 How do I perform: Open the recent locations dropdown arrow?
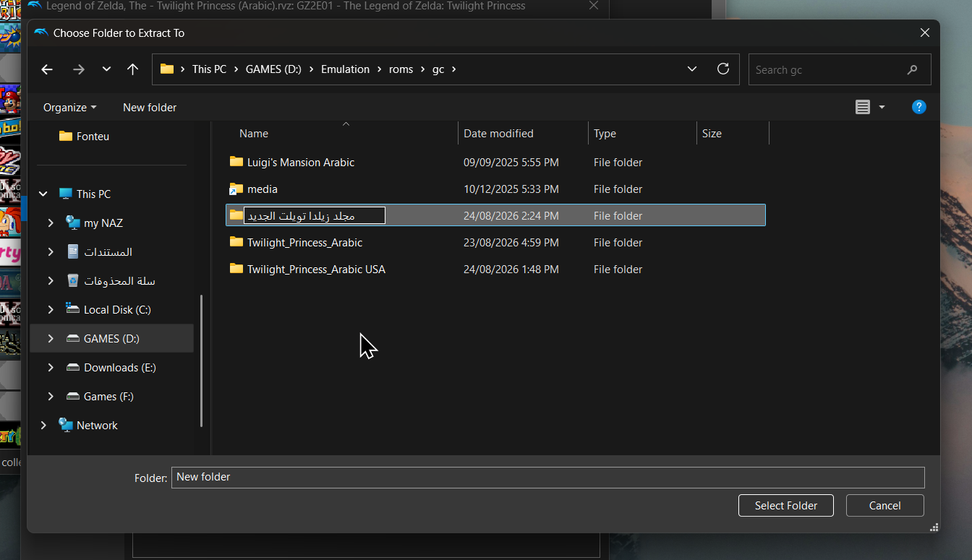[106, 69]
